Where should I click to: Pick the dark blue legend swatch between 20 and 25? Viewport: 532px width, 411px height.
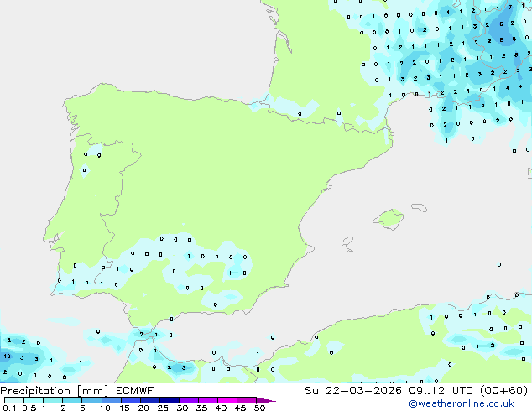coord(150,400)
